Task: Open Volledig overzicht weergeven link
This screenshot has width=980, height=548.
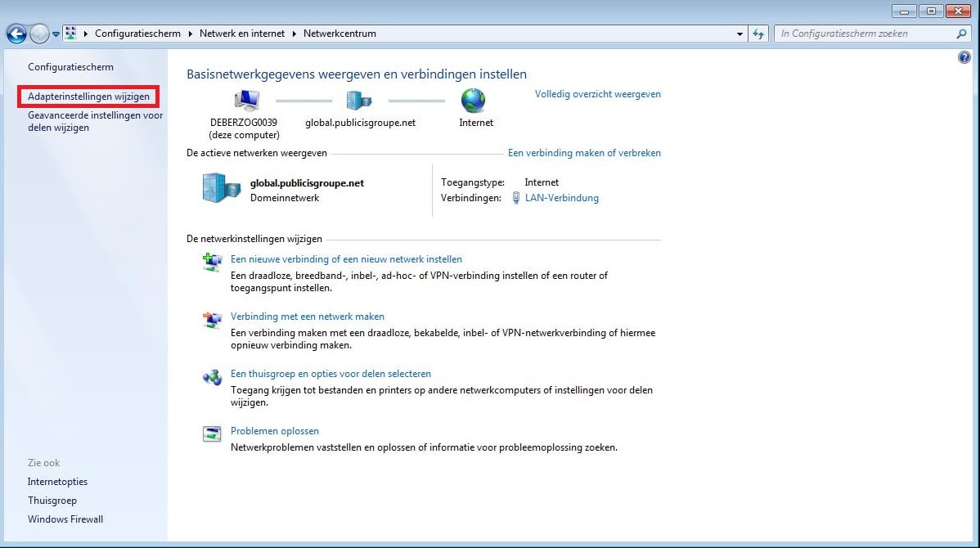Action: (597, 94)
